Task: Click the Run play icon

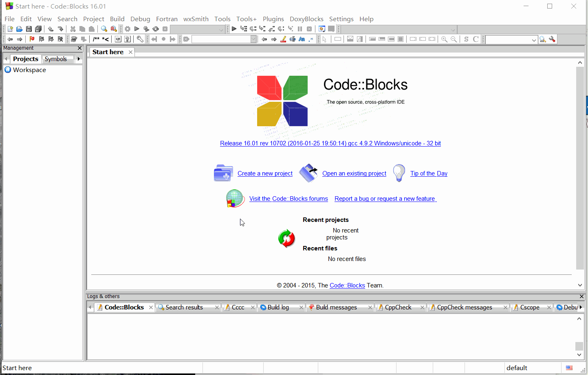Action: coord(137,29)
